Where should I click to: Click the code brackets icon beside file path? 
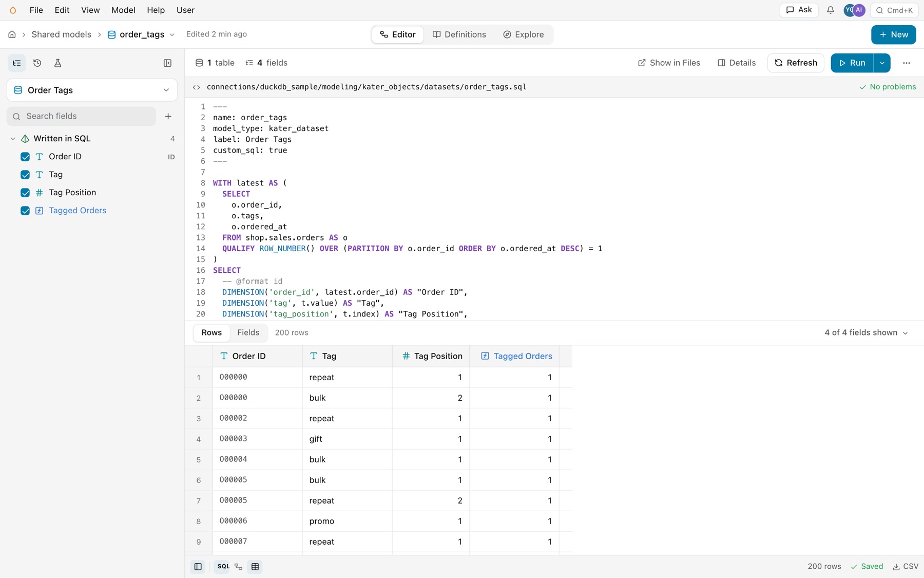tap(197, 87)
